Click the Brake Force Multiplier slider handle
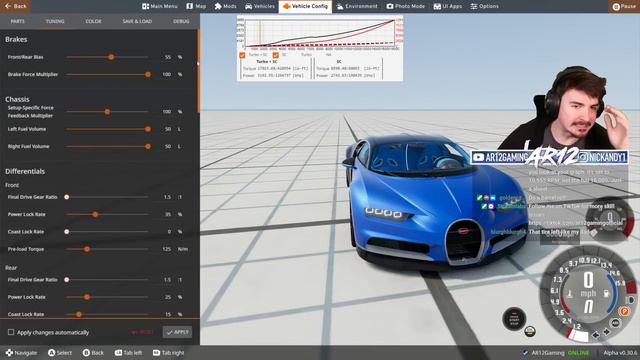The width and height of the screenshot is (640, 360). [x=148, y=74]
